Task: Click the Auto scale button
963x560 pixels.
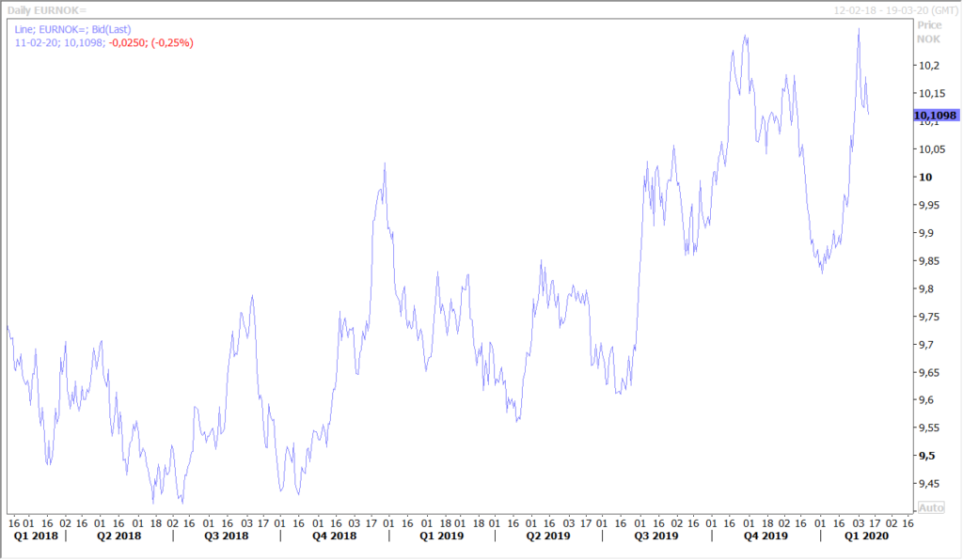Action: click(930, 508)
